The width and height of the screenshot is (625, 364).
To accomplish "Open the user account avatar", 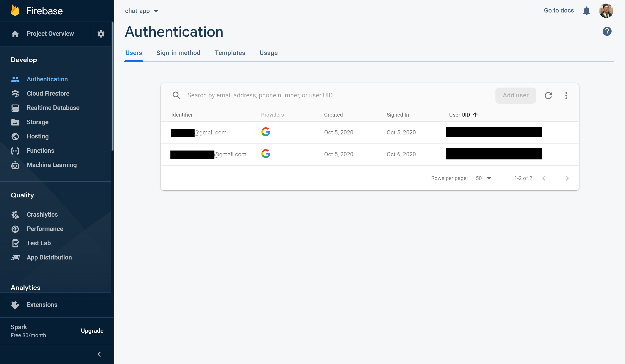I will click(x=606, y=11).
